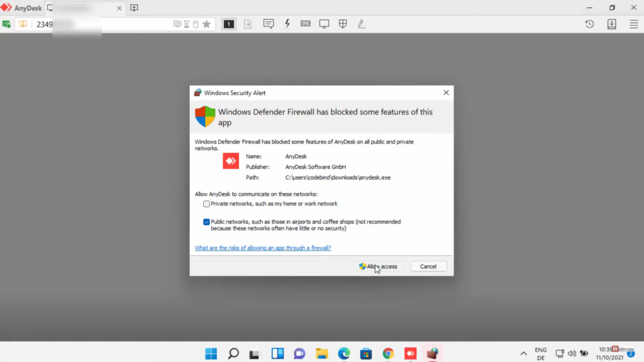Open the keyboard settings icon
The image size is (644, 362).
306,24
